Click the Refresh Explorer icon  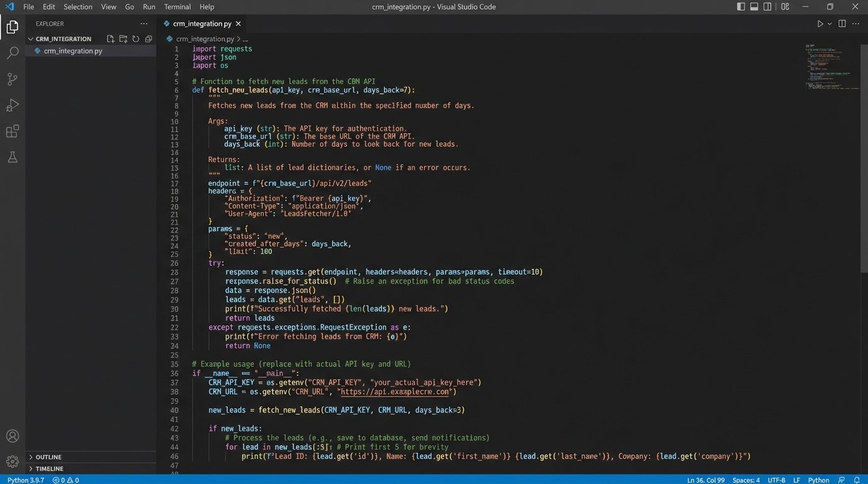(136, 39)
